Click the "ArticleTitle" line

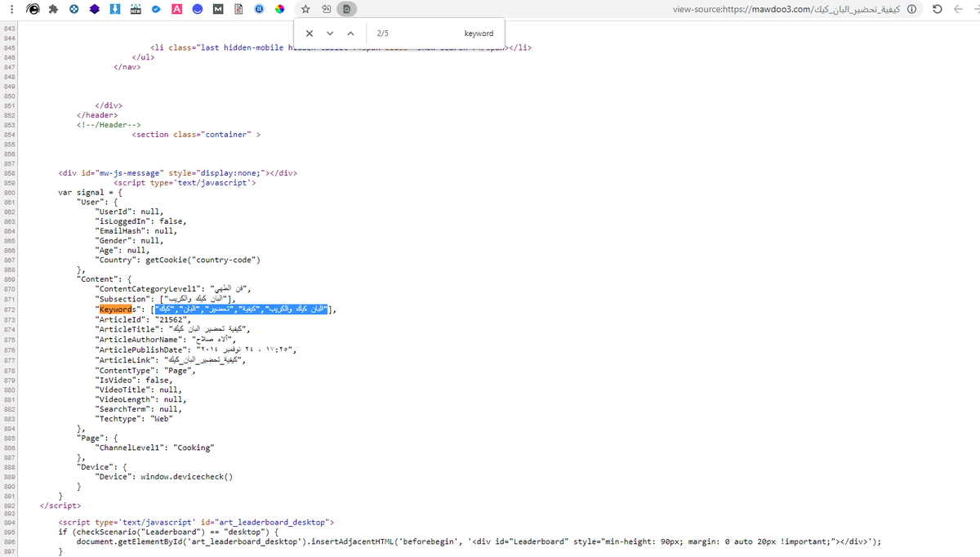171,329
